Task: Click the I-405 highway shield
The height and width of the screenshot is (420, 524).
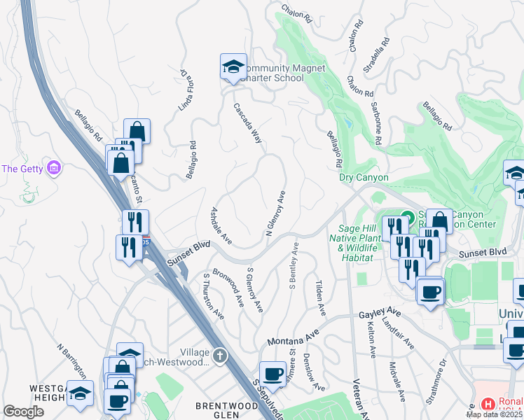Action: [146, 241]
